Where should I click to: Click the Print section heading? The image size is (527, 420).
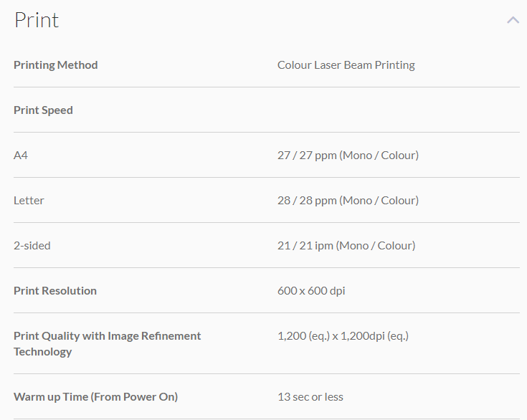pos(37,20)
